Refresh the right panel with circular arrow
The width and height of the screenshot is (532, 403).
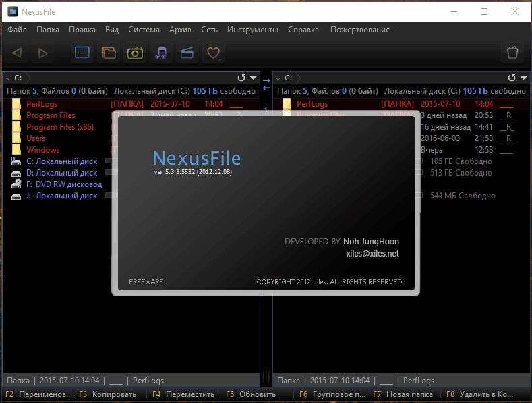(512, 78)
